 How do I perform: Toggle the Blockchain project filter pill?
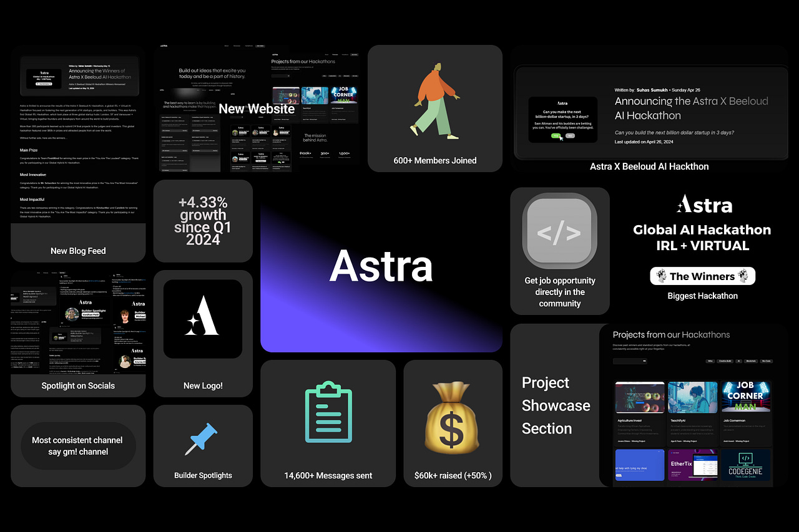[x=751, y=361]
